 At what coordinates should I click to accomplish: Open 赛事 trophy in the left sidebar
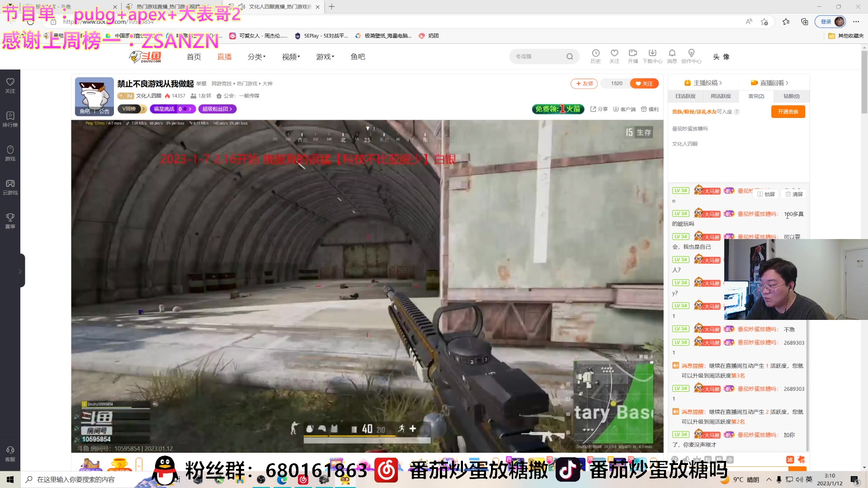point(10,221)
